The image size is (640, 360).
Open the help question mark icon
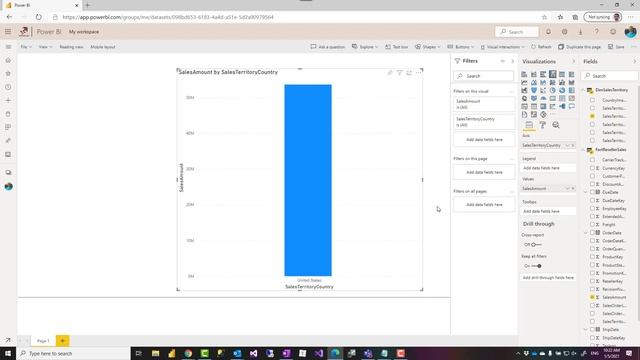(596, 32)
